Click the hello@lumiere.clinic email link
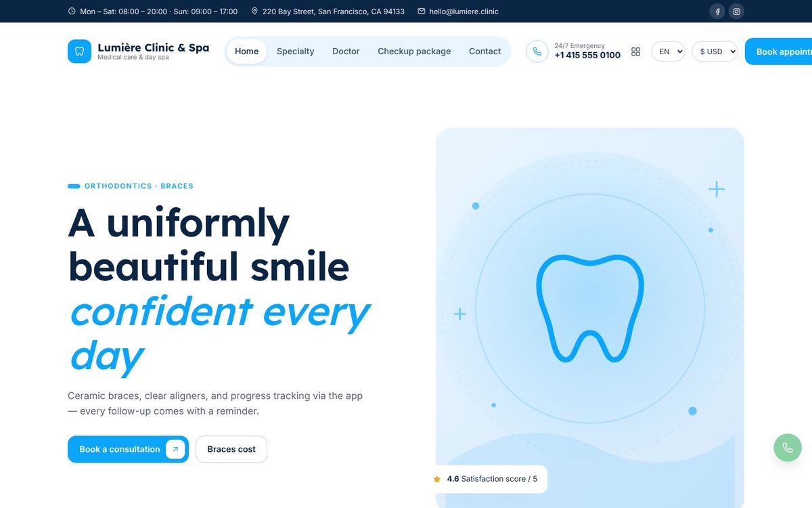This screenshot has width=812, height=508. (464, 12)
